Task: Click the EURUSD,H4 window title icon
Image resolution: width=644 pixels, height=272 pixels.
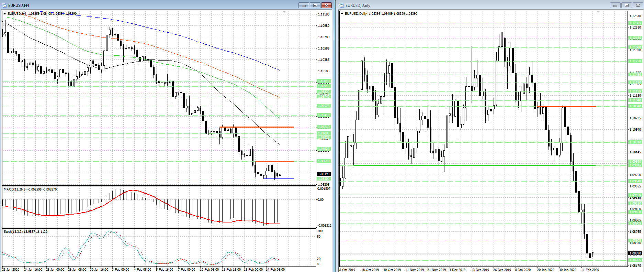Action: [x=4, y=5]
